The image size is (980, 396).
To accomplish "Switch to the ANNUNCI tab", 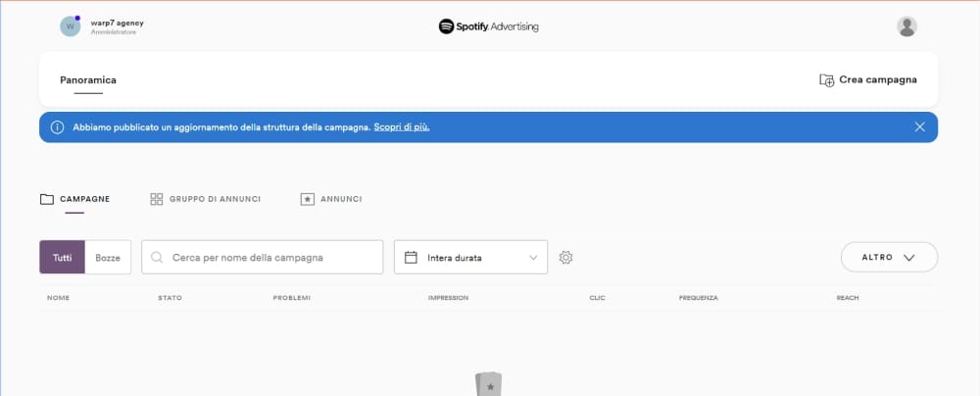I will click(331, 199).
